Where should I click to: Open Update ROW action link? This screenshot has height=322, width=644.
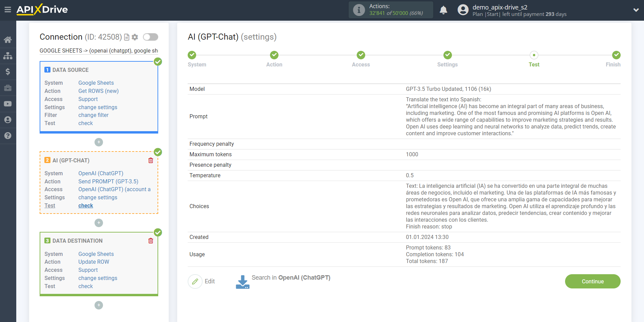point(94,262)
